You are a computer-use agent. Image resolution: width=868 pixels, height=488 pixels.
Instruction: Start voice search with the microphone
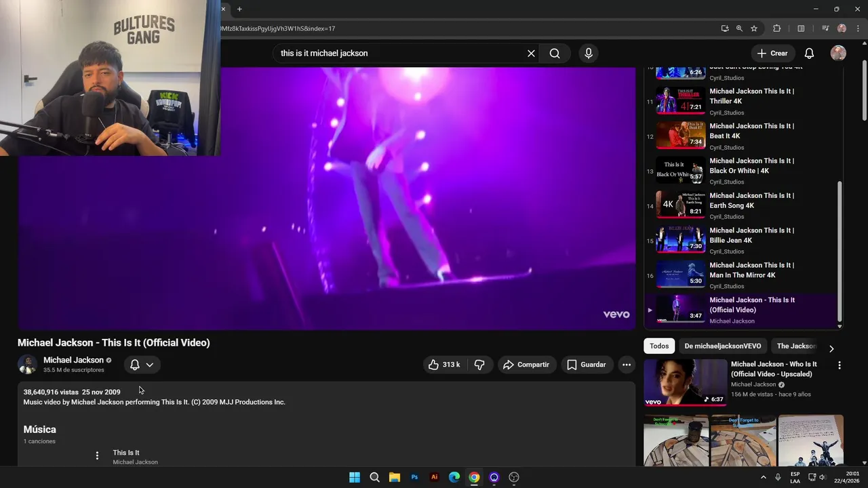[588, 54]
